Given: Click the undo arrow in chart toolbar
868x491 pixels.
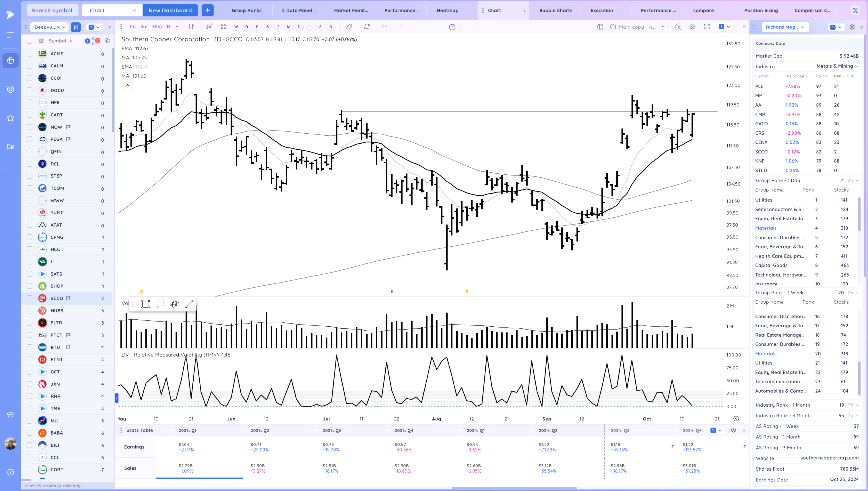Looking at the screenshot, I should point(385,27).
